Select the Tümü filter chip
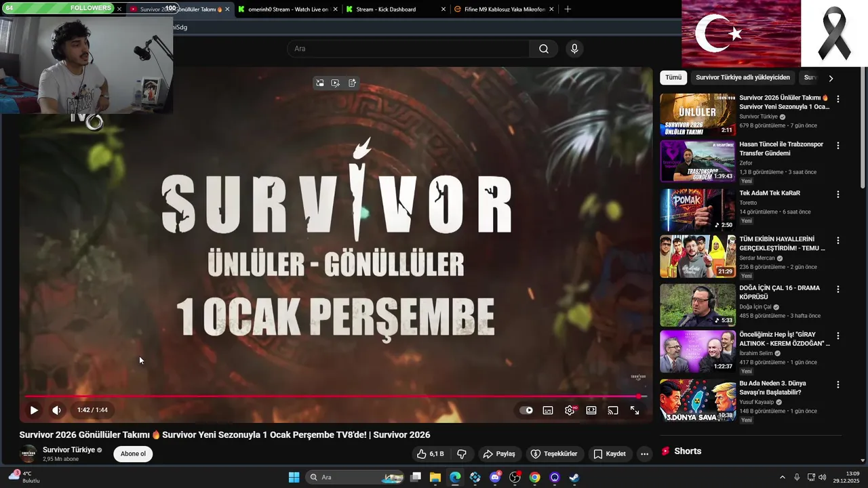This screenshot has width=868, height=488. tap(673, 77)
